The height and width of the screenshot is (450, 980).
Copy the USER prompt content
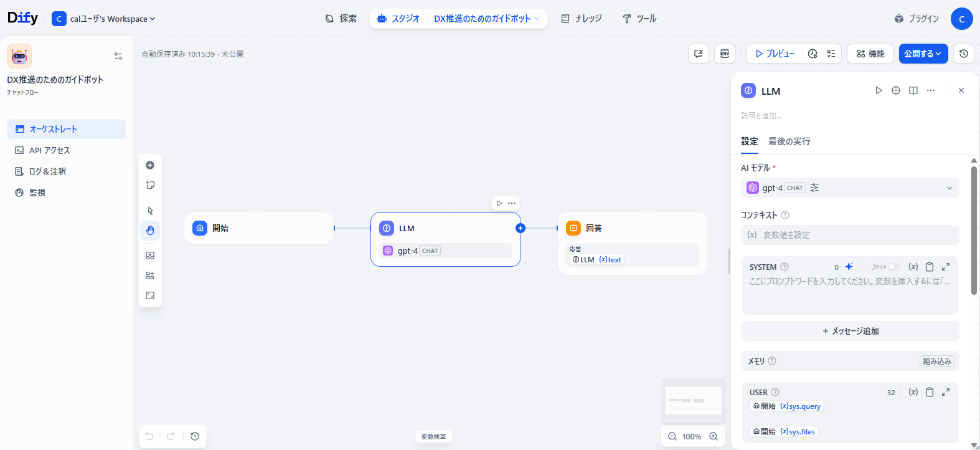click(x=930, y=392)
